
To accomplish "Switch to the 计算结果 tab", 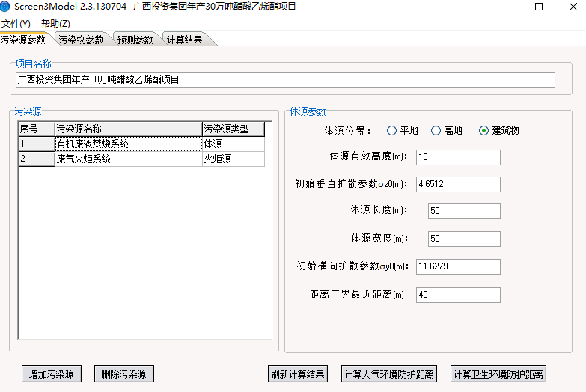I will (185, 40).
